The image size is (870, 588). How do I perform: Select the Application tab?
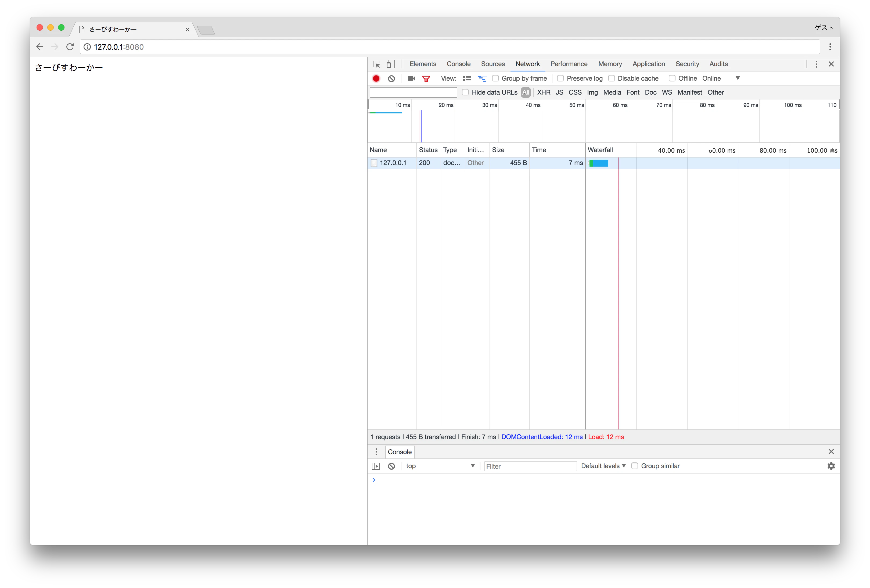coord(649,64)
